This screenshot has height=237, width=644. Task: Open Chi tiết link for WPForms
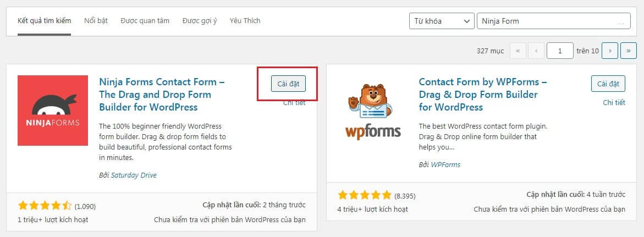tap(614, 103)
